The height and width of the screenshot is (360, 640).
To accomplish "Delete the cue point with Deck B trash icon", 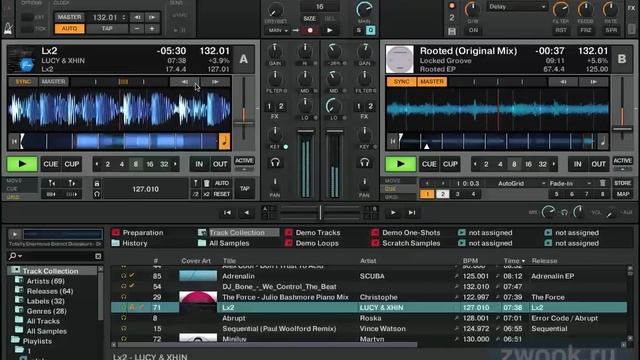I will (602, 183).
